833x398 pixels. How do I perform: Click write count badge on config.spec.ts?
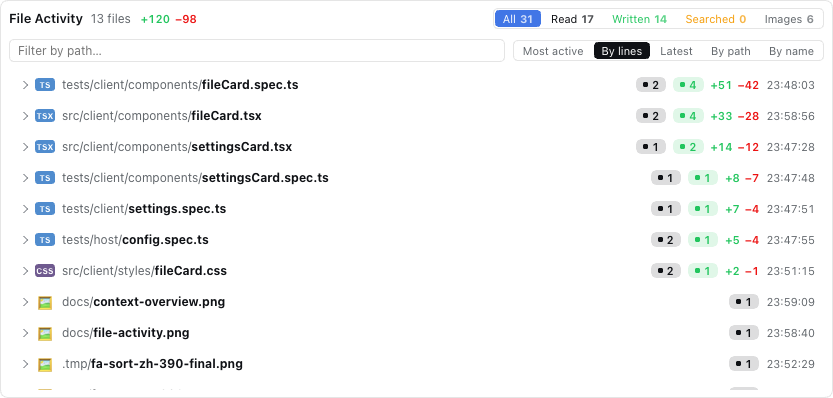tap(703, 240)
